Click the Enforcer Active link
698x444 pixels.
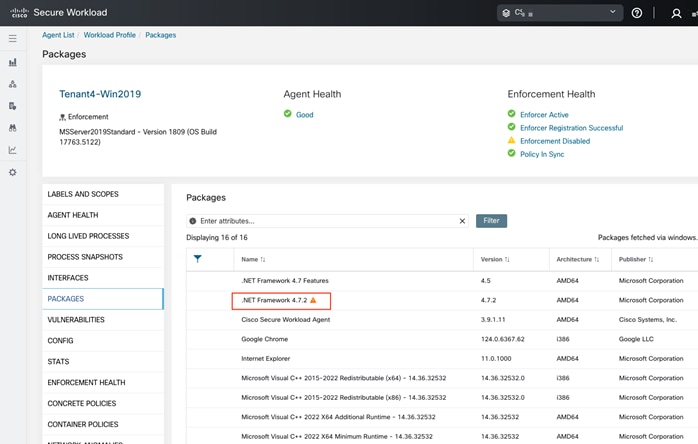point(544,115)
